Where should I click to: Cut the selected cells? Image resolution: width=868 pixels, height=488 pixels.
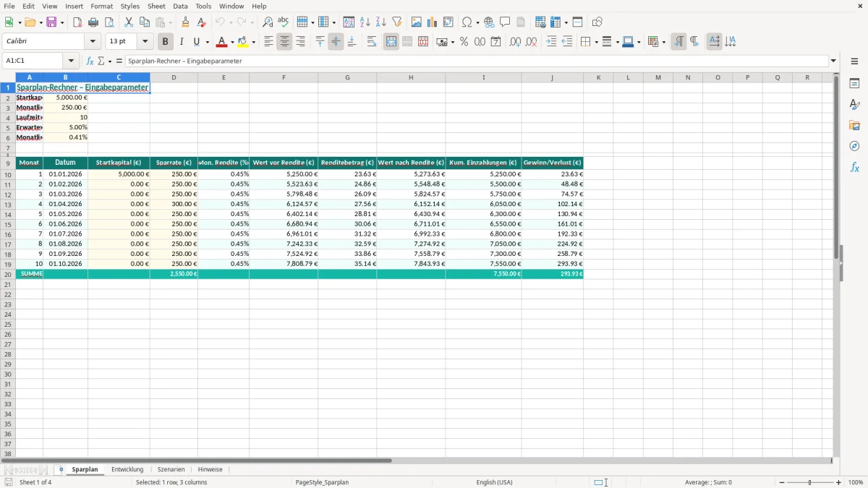(128, 22)
